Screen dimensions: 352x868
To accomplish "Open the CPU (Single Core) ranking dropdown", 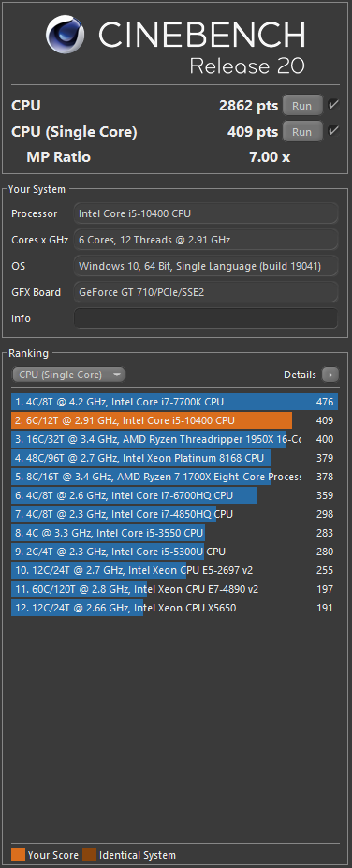I will tap(68, 375).
